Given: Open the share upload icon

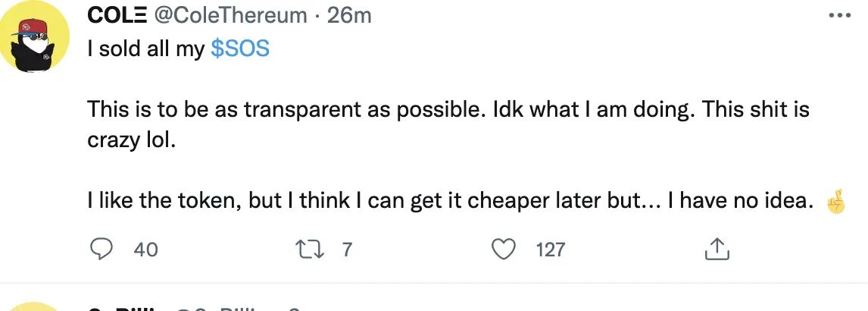Looking at the screenshot, I should [717, 250].
